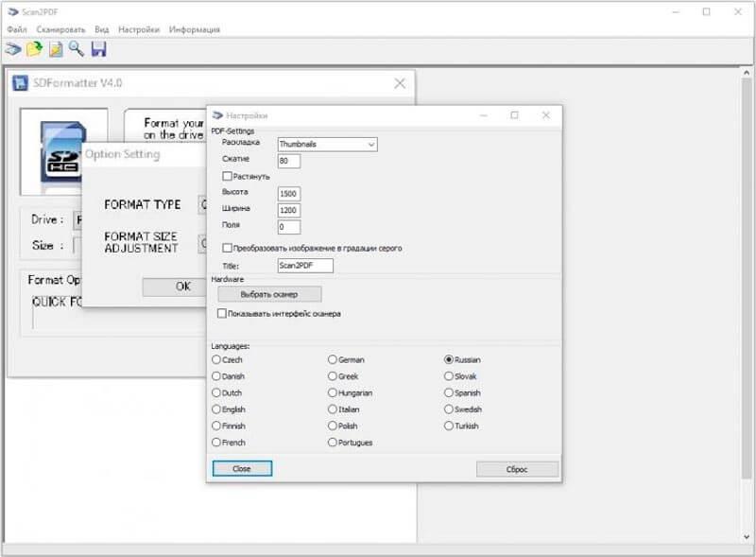Open the Настройки menu
The height and width of the screenshot is (557, 756).
139,29
